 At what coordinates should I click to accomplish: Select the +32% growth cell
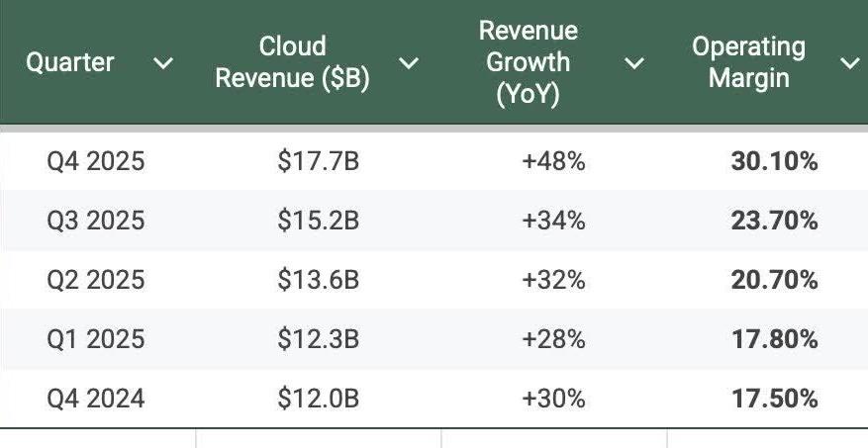[x=554, y=280]
